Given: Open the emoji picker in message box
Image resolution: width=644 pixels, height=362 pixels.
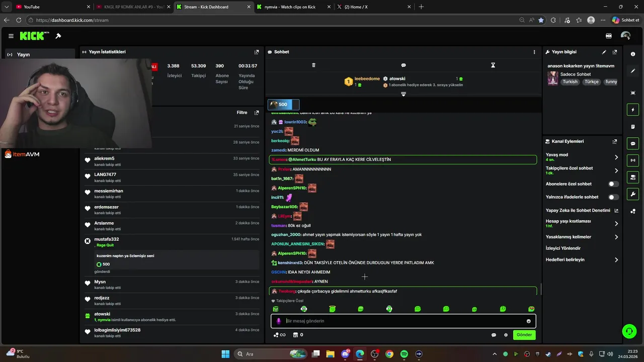Looking at the screenshot, I should 529,321.
